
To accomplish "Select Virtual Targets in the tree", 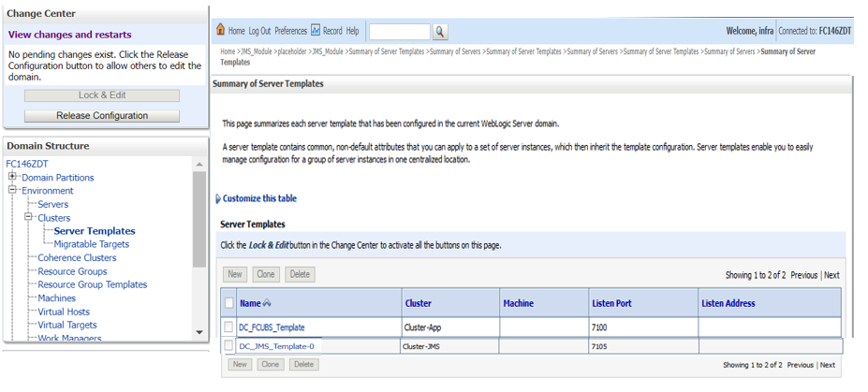I will tap(67, 325).
